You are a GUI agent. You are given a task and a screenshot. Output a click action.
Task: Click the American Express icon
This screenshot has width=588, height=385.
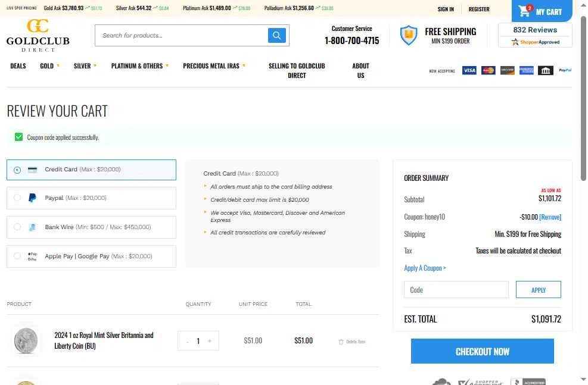(x=527, y=70)
